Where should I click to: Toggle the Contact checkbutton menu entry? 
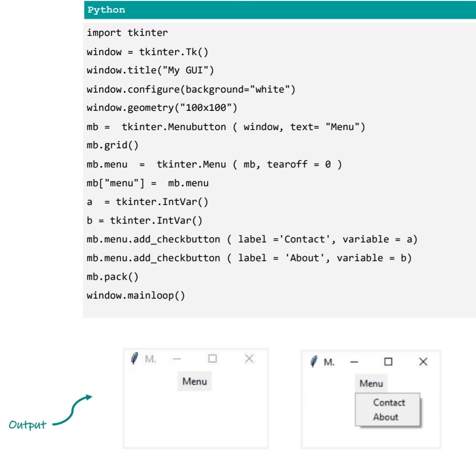pyautogui.click(x=388, y=403)
